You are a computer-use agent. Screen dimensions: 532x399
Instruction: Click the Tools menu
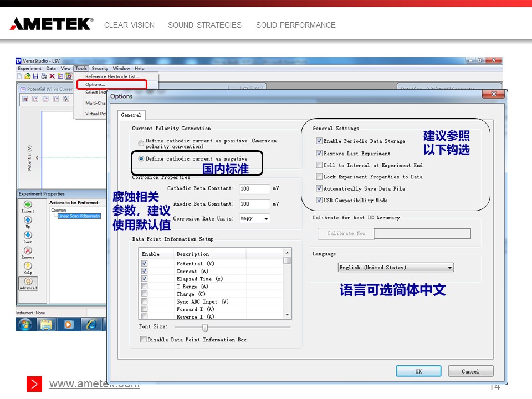tap(81, 69)
